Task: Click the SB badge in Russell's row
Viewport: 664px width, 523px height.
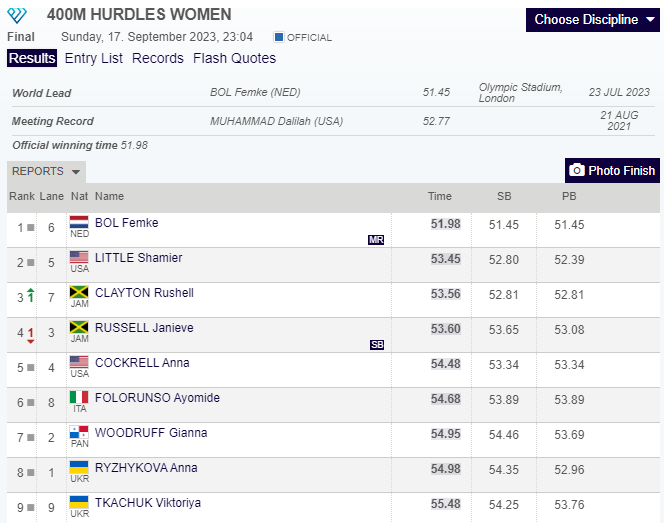Action: [376, 345]
